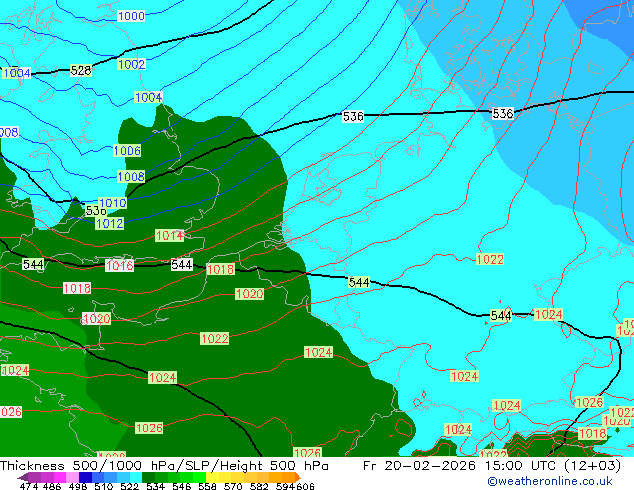Click the blue 1006 isobar label
This screenshot has width=634, height=490.
tap(127, 151)
